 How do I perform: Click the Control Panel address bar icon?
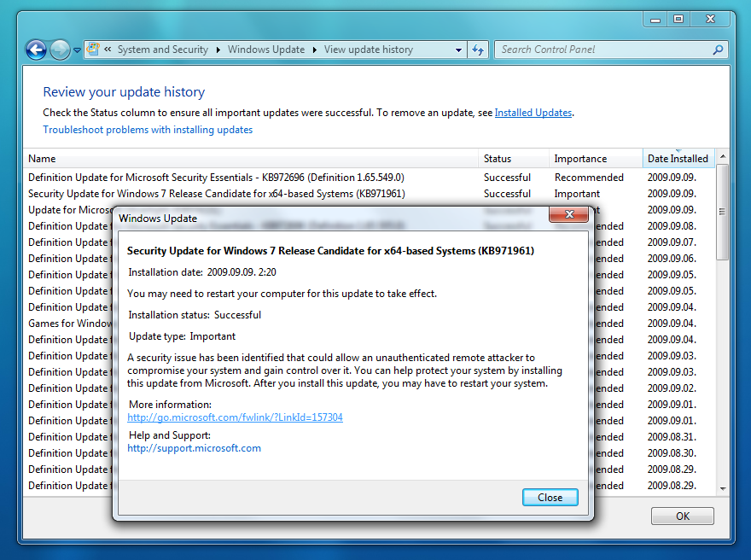93,49
